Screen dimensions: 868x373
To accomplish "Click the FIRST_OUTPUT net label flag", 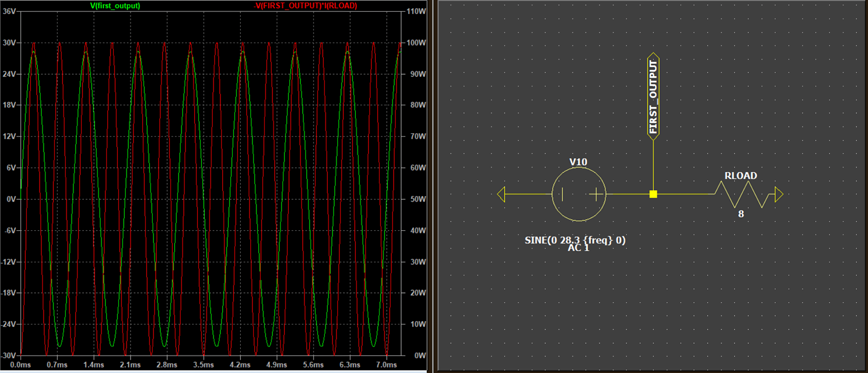I will point(653,96).
